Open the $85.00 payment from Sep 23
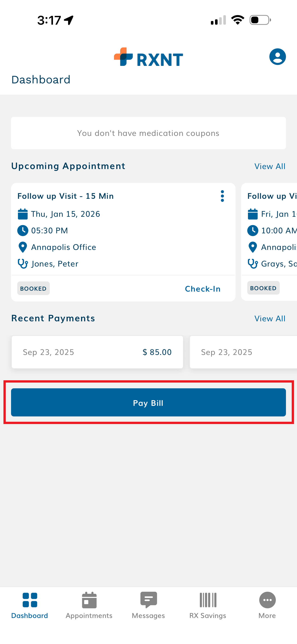This screenshot has width=297, height=644. 97,352
